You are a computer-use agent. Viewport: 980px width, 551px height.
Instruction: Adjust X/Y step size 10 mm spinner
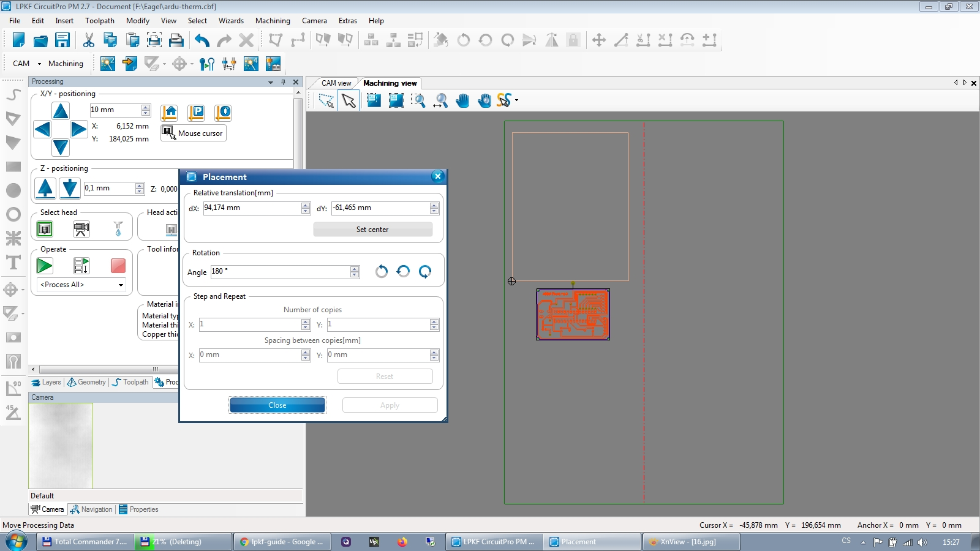click(x=146, y=110)
